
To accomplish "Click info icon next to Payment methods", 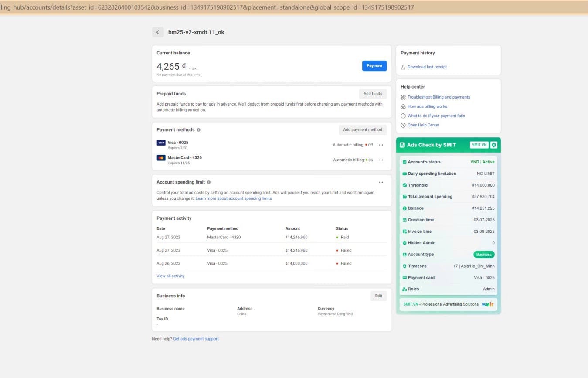I will click(x=199, y=130).
